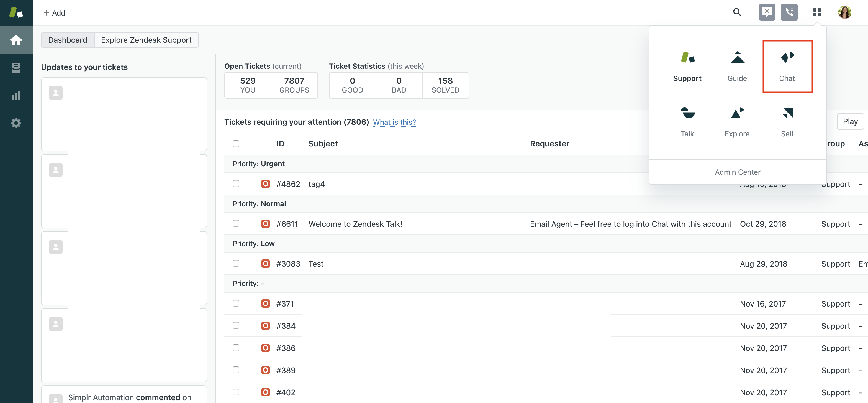Open the Chat product from the tray
Viewport: 868px width, 403px height.
click(787, 66)
